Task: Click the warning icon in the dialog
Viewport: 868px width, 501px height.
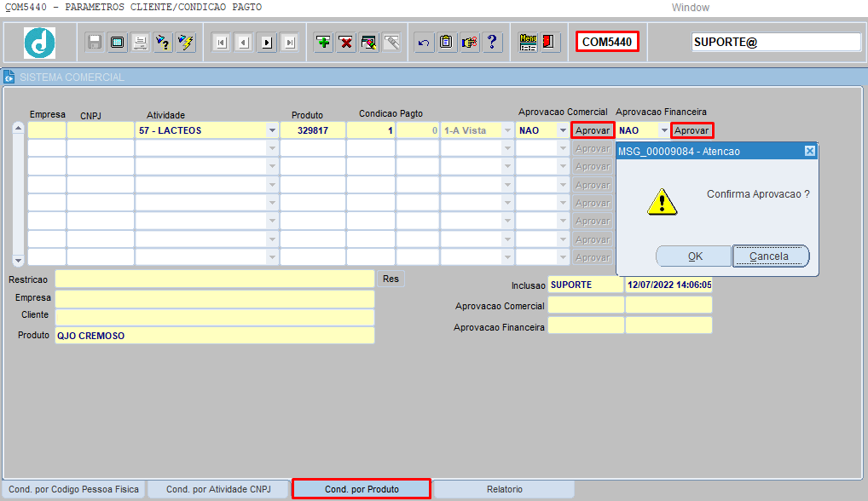Action: click(662, 201)
